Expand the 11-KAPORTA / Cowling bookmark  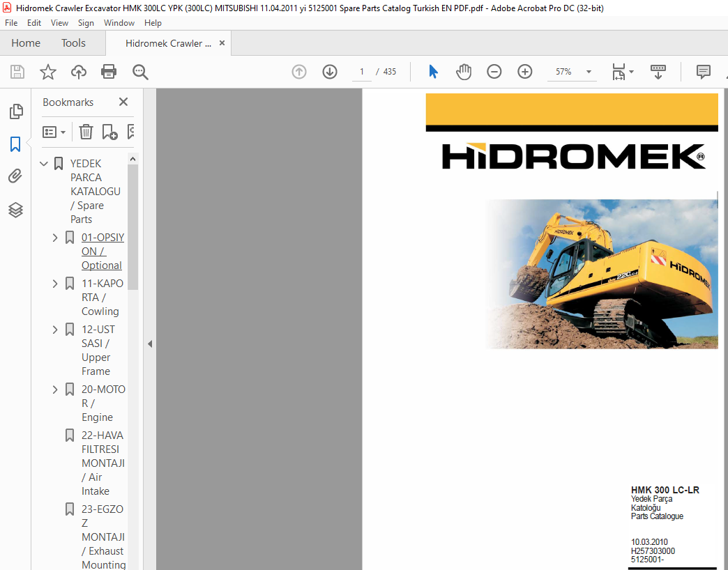click(x=55, y=284)
